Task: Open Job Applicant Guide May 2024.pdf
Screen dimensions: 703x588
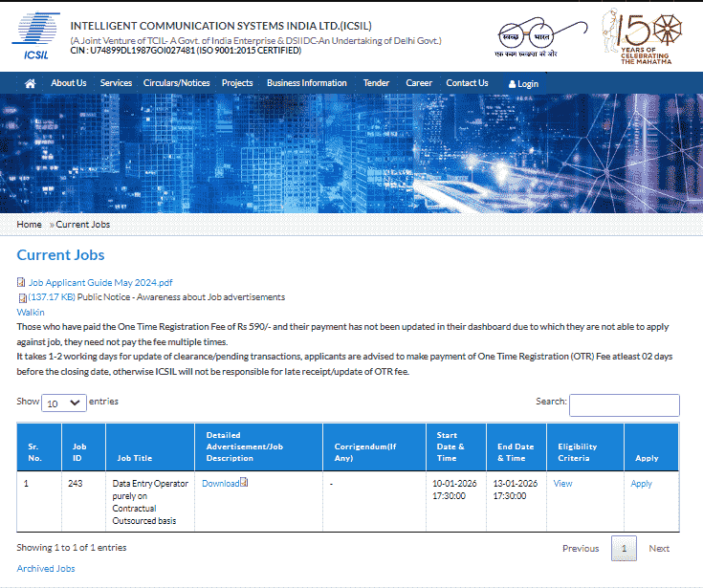Action: 100,283
